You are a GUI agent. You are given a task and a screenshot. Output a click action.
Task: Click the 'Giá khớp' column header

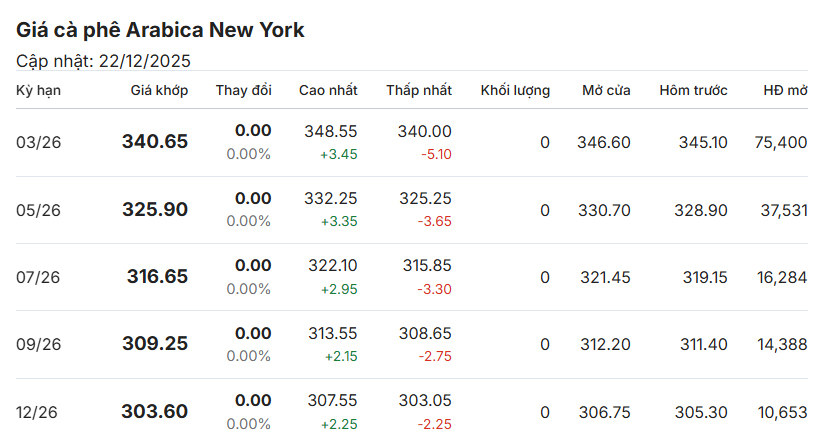pyautogui.click(x=159, y=91)
